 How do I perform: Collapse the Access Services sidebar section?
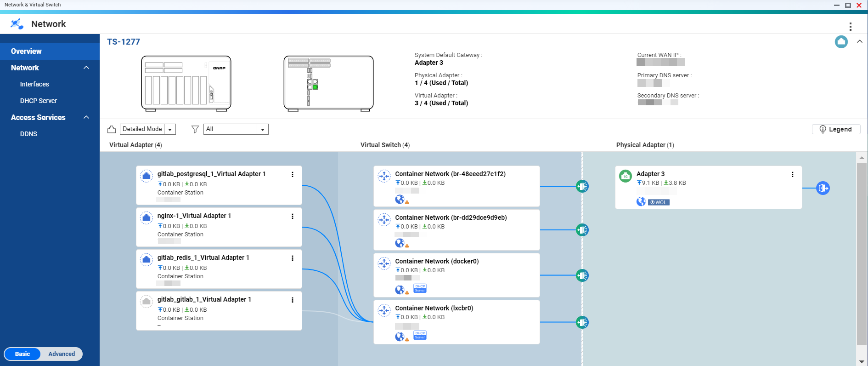(86, 117)
